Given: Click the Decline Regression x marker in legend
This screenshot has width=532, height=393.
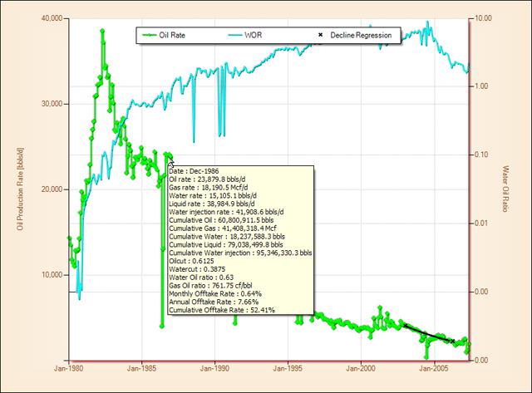Looking at the screenshot, I should pos(319,35).
